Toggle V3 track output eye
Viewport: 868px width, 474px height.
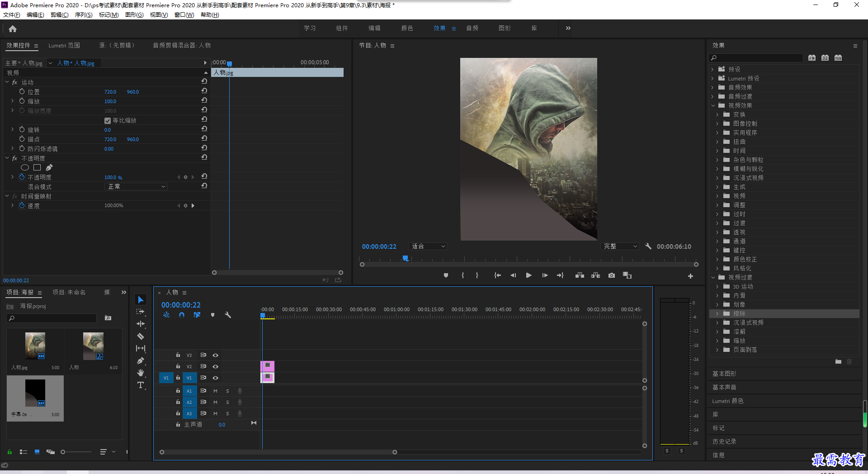pyautogui.click(x=216, y=355)
